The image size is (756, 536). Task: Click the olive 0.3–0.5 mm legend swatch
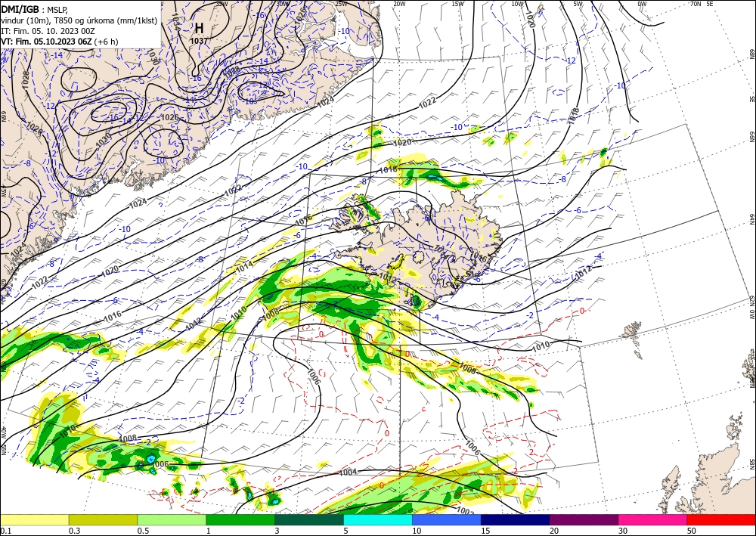click(103, 519)
